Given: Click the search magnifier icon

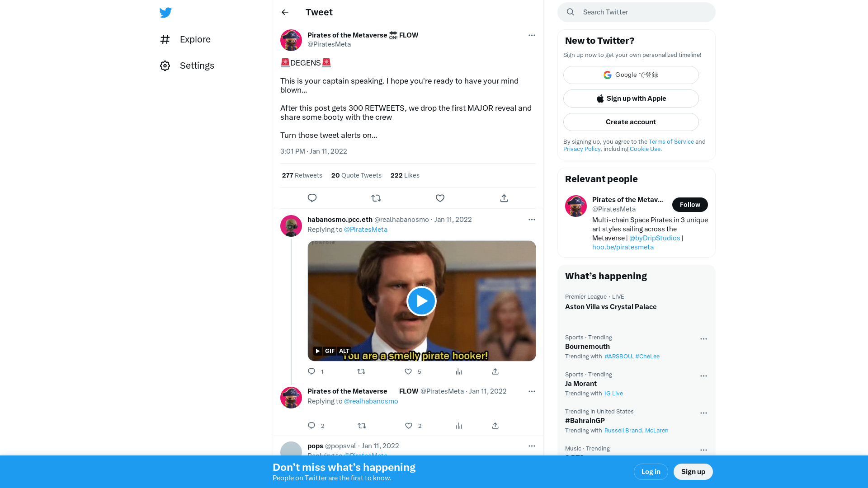Looking at the screenshot, I should click(x=571, y=12).
